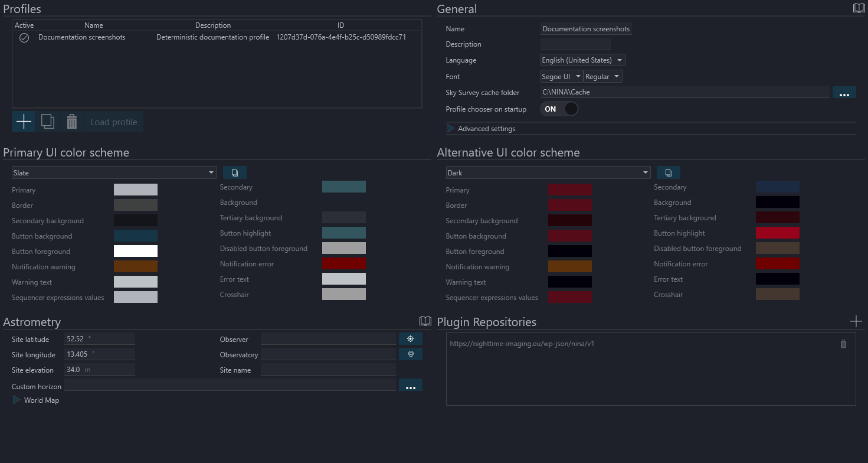Open the Language dropdown
This screenshot has height=463, width=868.
click(583, 60)
